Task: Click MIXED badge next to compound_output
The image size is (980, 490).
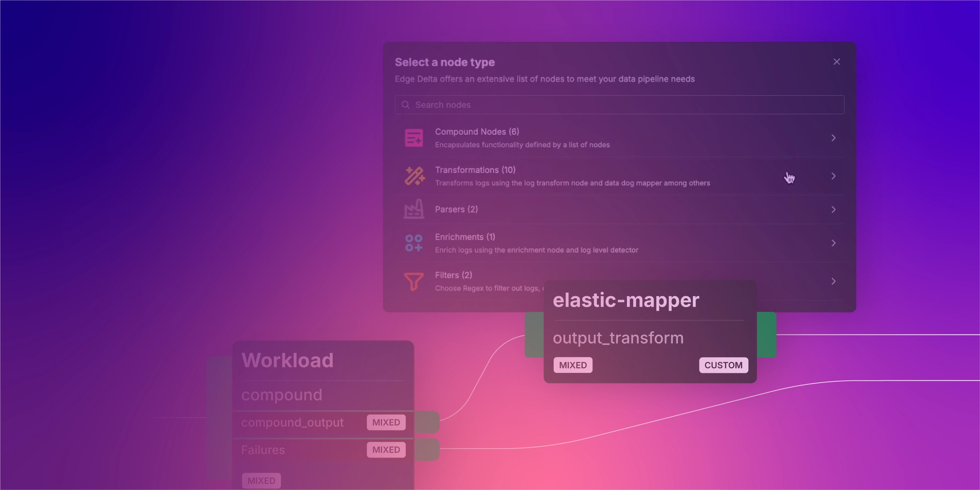Action: 386,422
